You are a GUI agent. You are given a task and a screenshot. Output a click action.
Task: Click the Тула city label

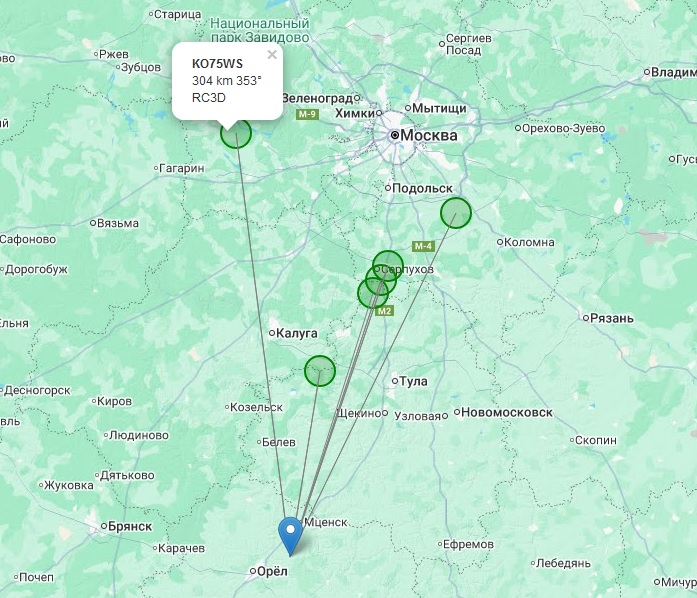pyautogui.click(x=413, y=381)
